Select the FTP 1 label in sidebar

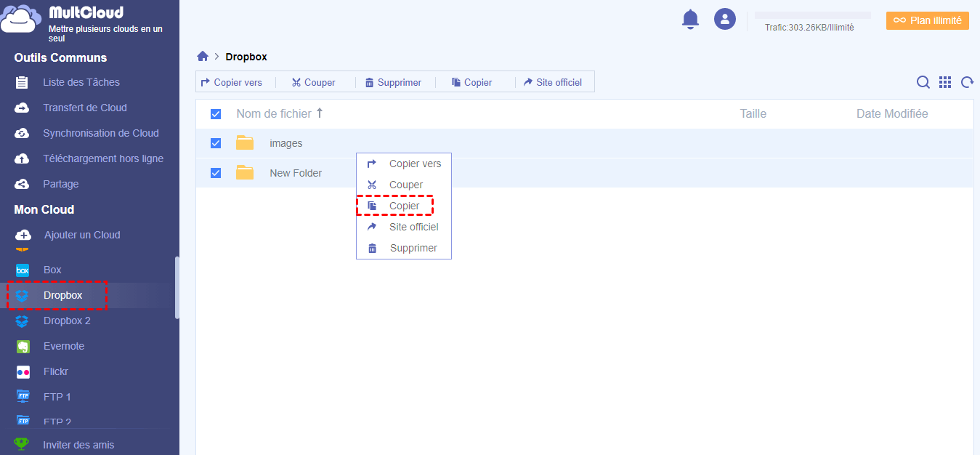[x=57, y=397]
